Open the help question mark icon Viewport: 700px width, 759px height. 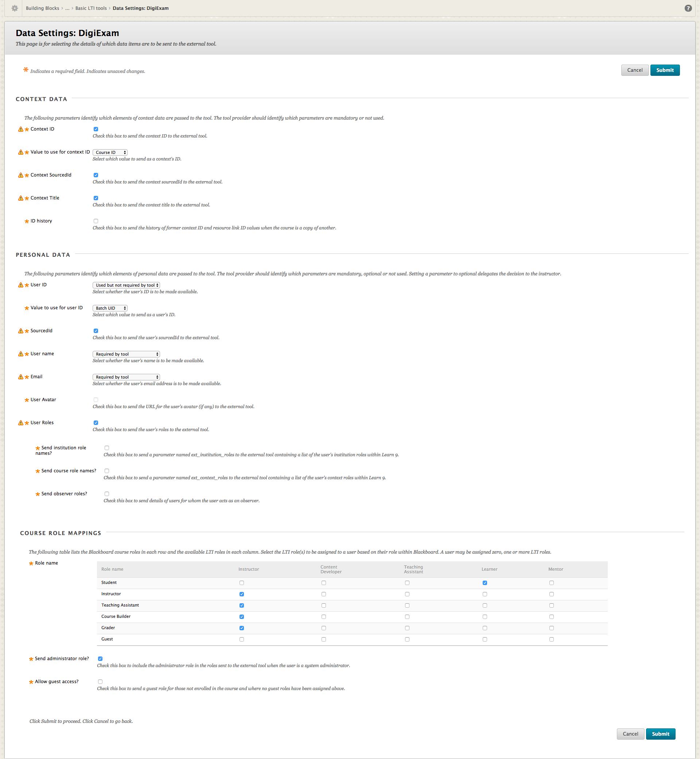pyautogui.click(x=688, y=8)
